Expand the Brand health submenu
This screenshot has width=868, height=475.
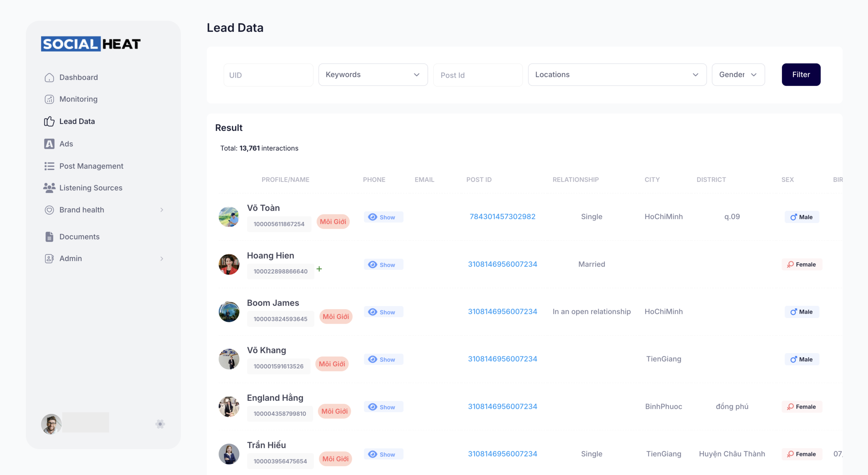103,210
